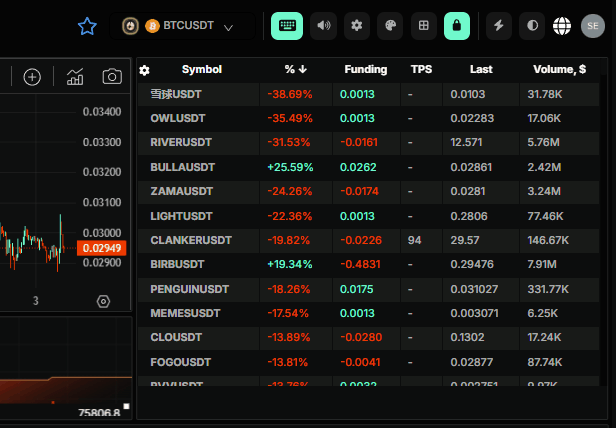
Task: Toggle dark/light contrast mode
Action: click(531, 26)
